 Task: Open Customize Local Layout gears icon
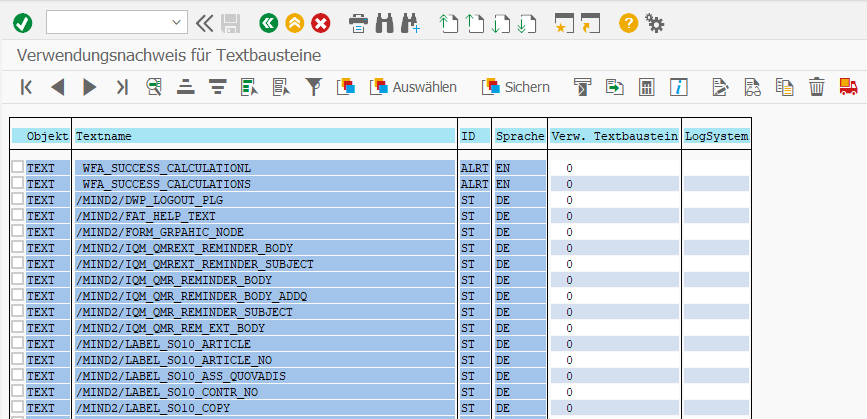click(655, 23)
